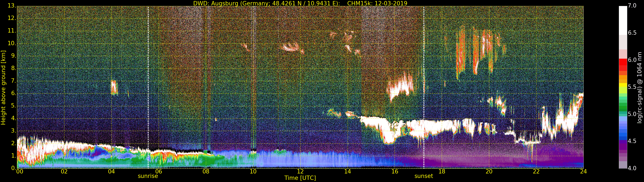Click the y-axis tick label '5.'
The height and width of the screenshot is (182, 644).
click(14, 106)
